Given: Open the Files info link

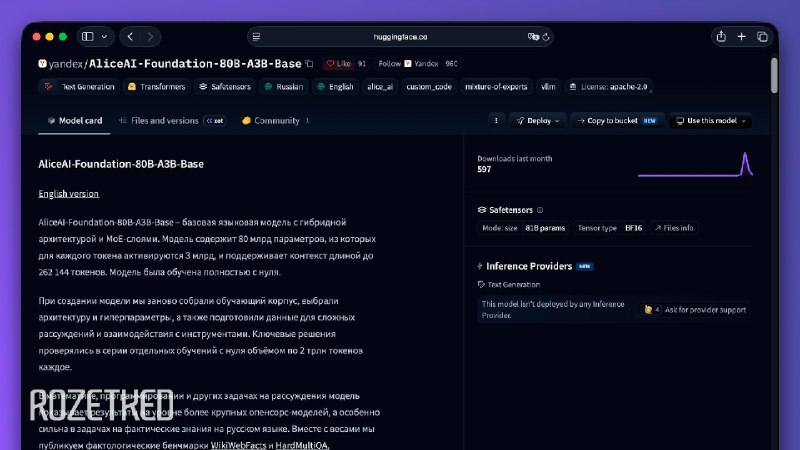Looking at the screenshot, I should [674, 228].
